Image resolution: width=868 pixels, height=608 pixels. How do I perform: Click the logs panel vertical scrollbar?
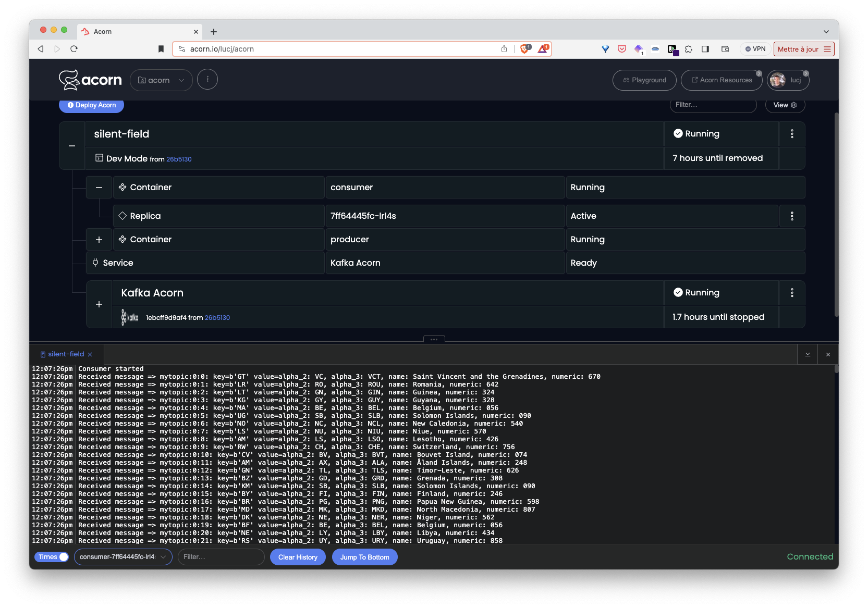[836, 369]
